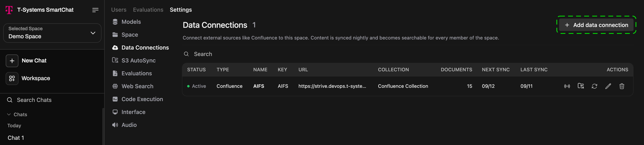Focus the Search Chats field
644x145 pixels.
(52, 100)
